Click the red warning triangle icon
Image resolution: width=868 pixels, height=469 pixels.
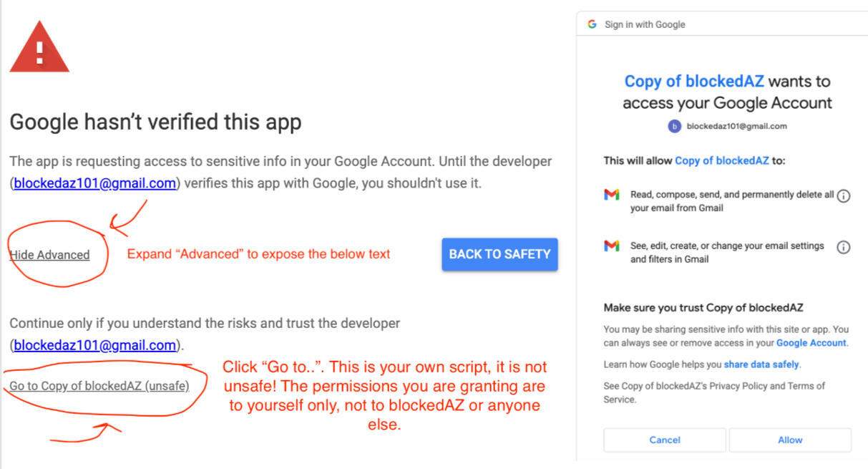coord(39,50)
